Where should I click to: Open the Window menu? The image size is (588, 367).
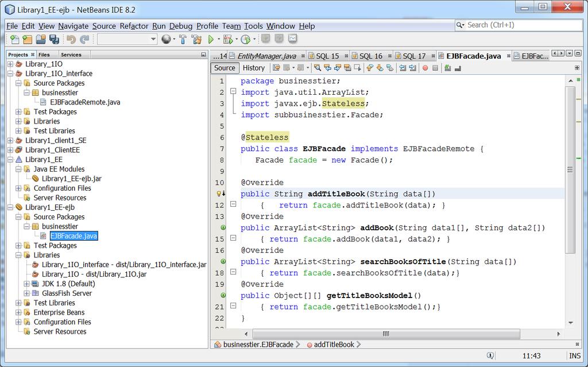[280, 26]
